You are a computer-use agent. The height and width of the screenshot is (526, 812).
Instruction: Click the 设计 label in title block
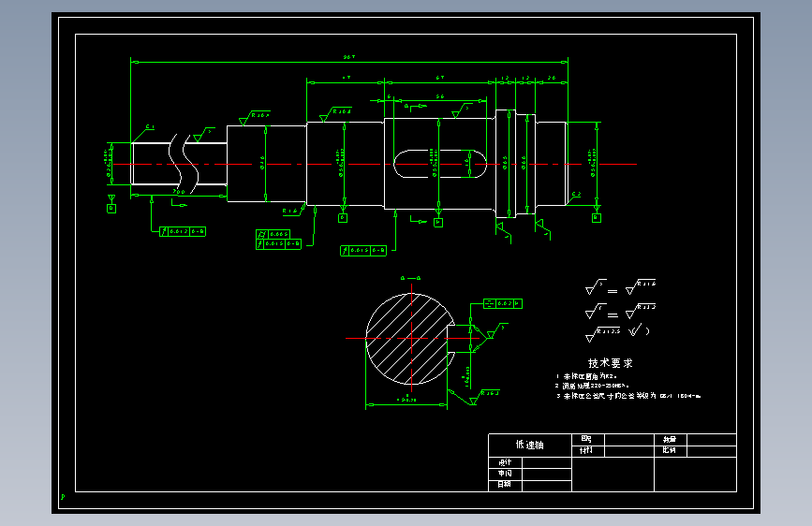[x=505, y=462]
